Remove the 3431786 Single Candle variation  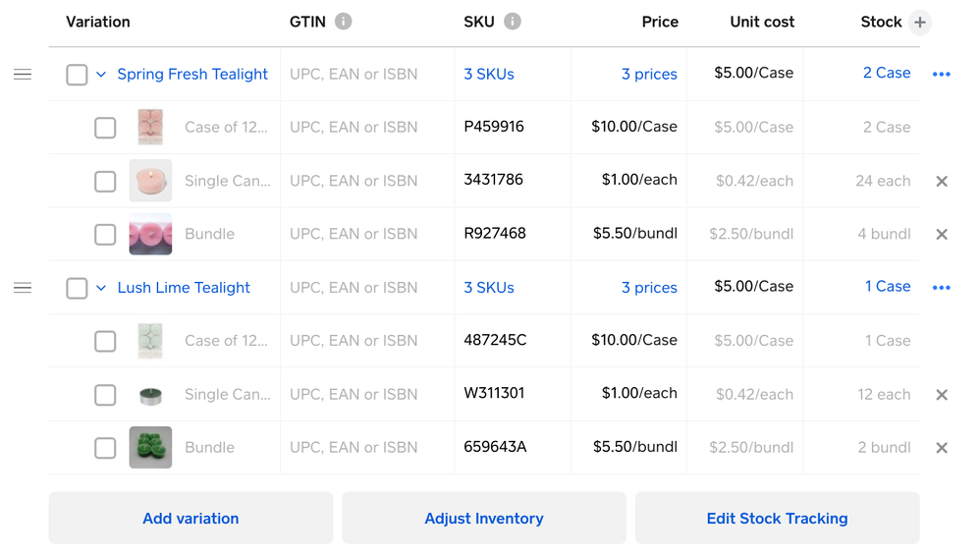[941, 181]
